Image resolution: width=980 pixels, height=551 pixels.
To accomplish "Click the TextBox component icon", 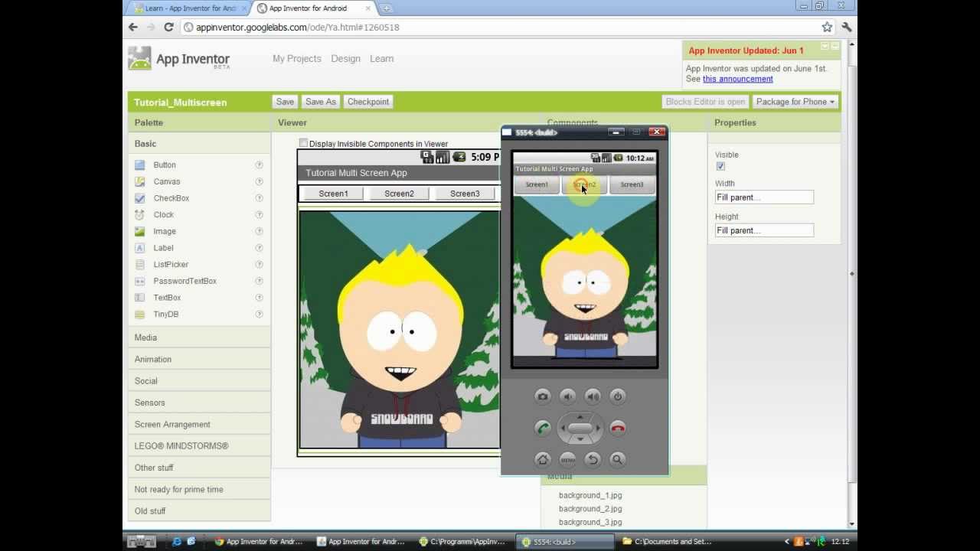I will (x=139, y=298).
